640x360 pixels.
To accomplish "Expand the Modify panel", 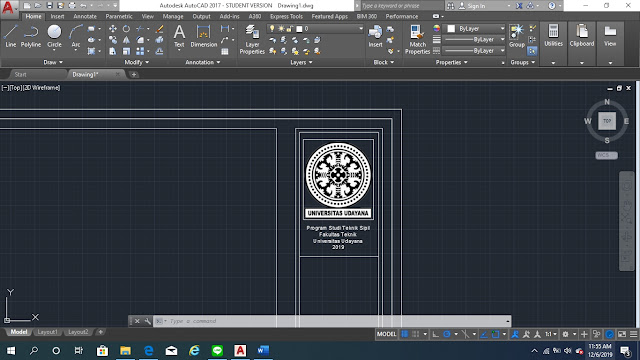I will click(137, 62).
